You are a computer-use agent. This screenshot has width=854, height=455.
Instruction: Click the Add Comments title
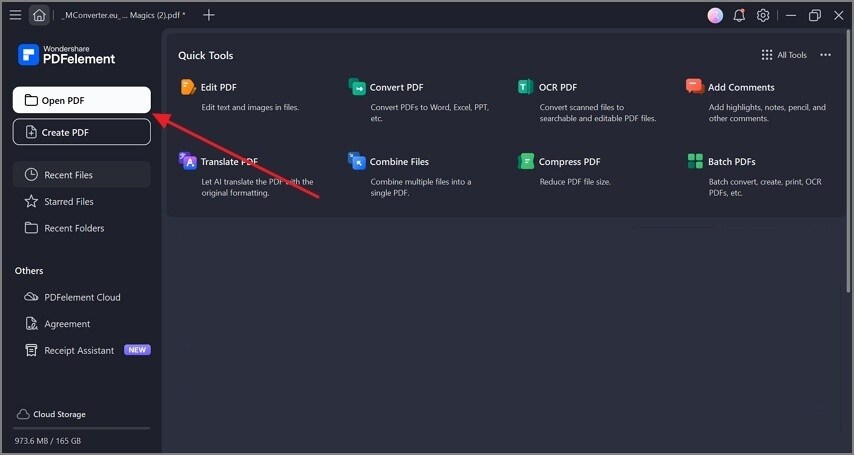741,87
